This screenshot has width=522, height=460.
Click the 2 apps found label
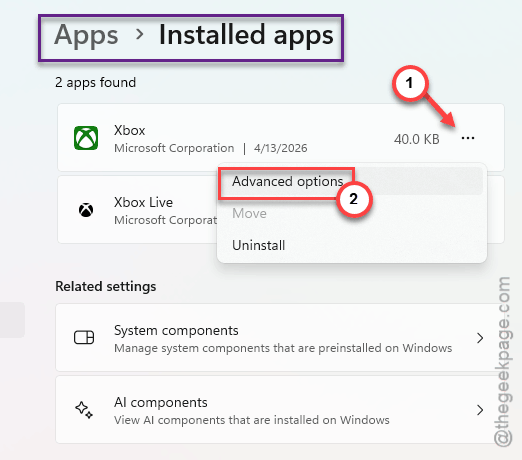tap(96, 82)
